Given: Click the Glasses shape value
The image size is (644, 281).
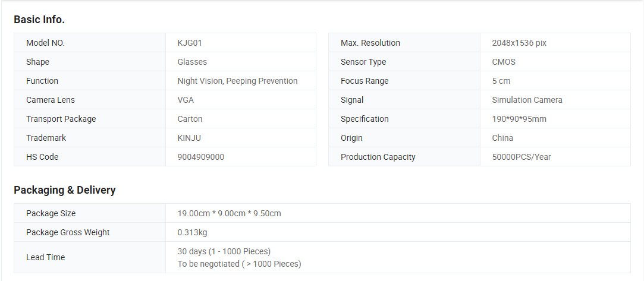Looking at the screenshot, I should click(x=192, y=62).
